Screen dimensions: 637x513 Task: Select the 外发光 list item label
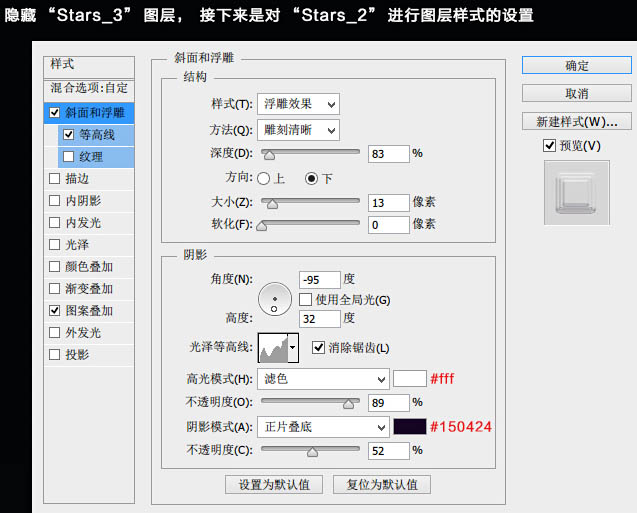83,333
